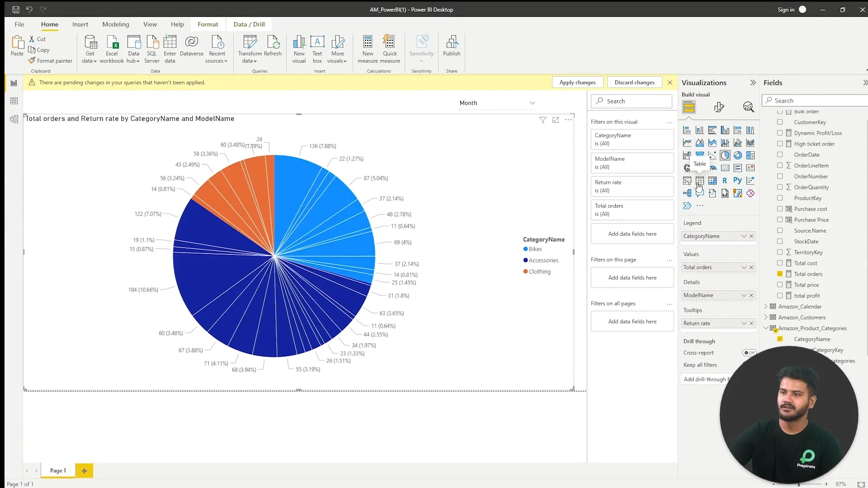Expand the Amazon_Calendar table

pos(766,306)
